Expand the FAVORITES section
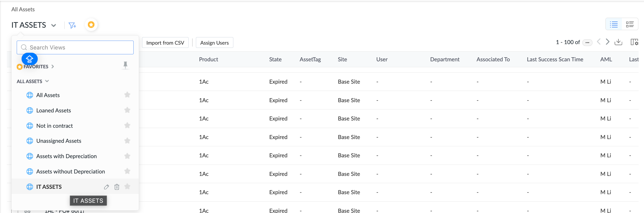The image size is (644, 213). (x=53, y=66)
